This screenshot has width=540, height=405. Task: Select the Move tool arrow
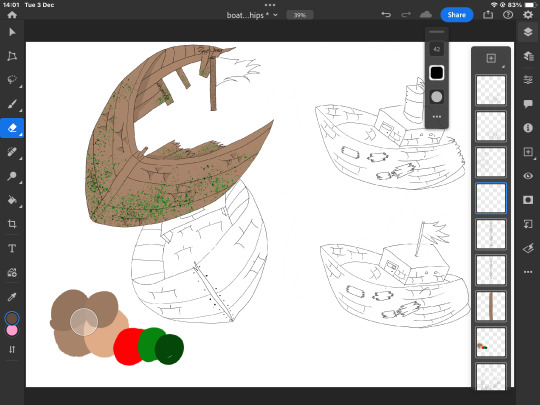tap(12, 32)
